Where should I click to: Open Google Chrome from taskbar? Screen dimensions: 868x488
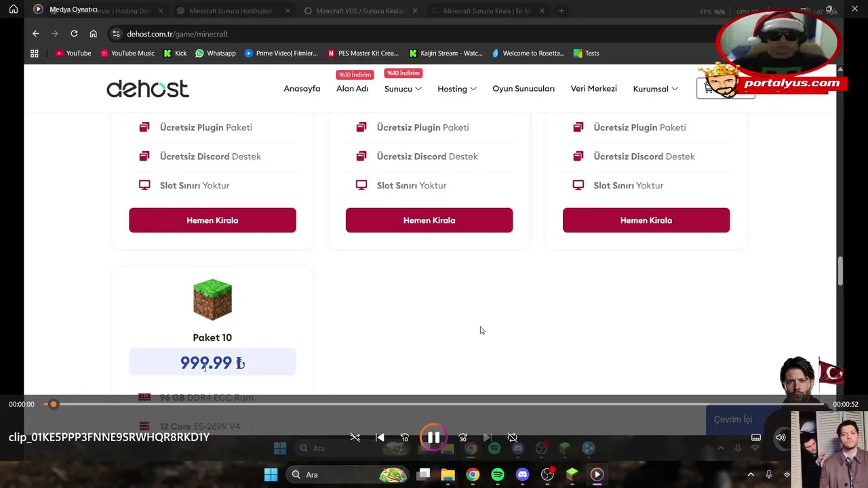point(473,474)
